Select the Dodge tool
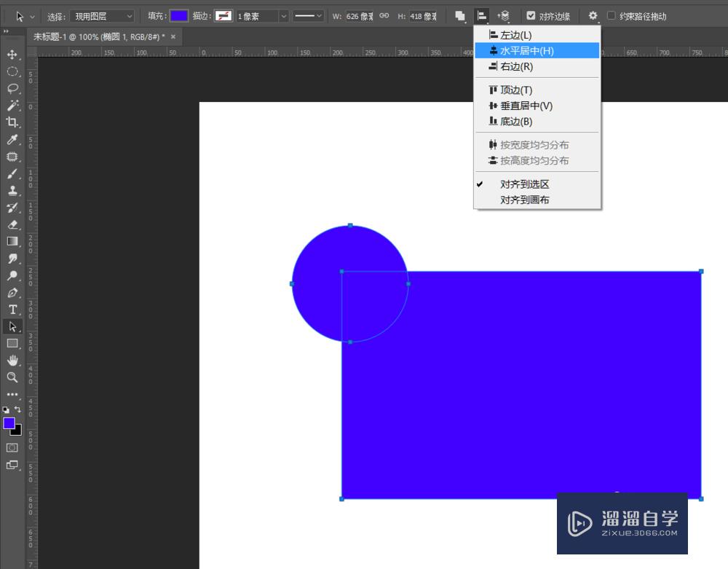This screenshot has height=569, width=728. (x=12, y=275)
